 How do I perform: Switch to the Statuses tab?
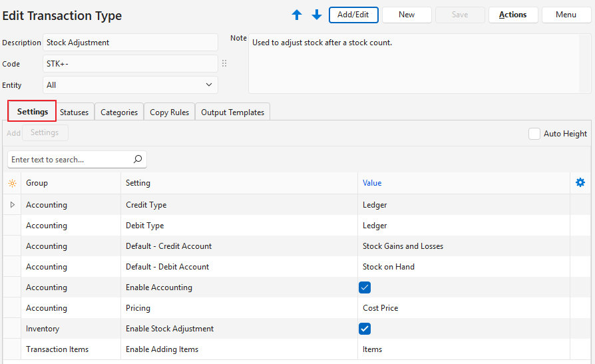pos(74,112)
